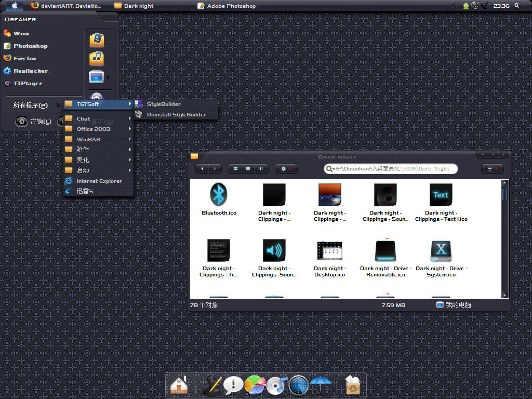
Task: Launch ResHacker from start menu
Action: (x=25, y=71)
